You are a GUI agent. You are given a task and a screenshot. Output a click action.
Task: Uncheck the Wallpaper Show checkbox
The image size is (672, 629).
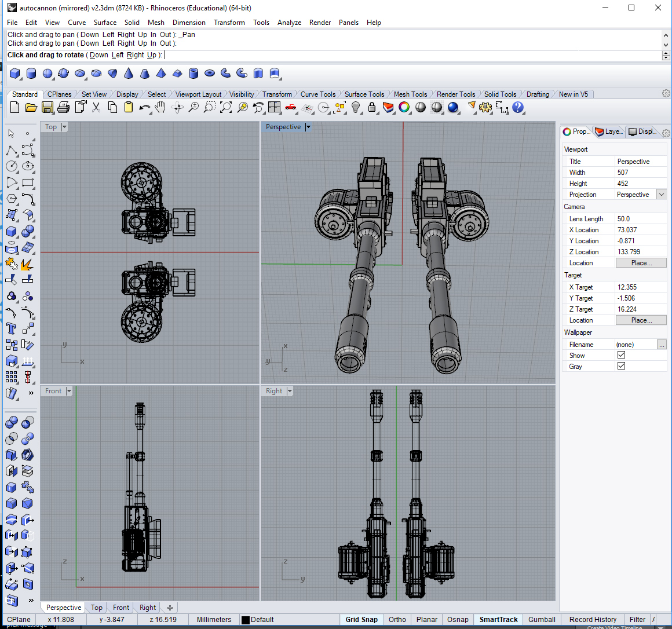[621, 355]
